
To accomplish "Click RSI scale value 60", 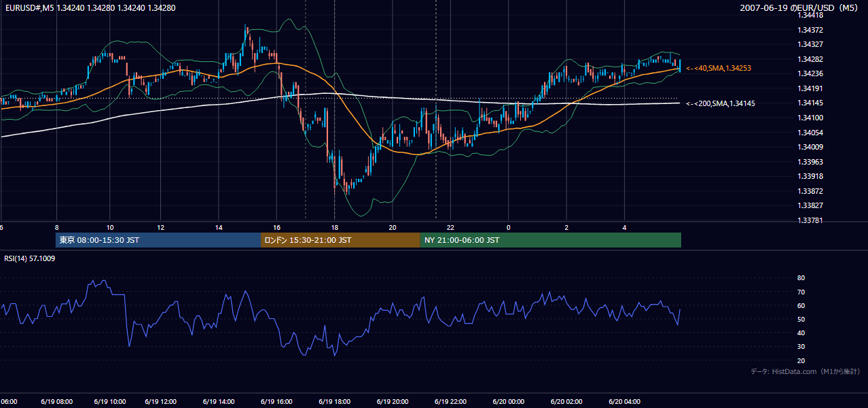I will 801,305.
